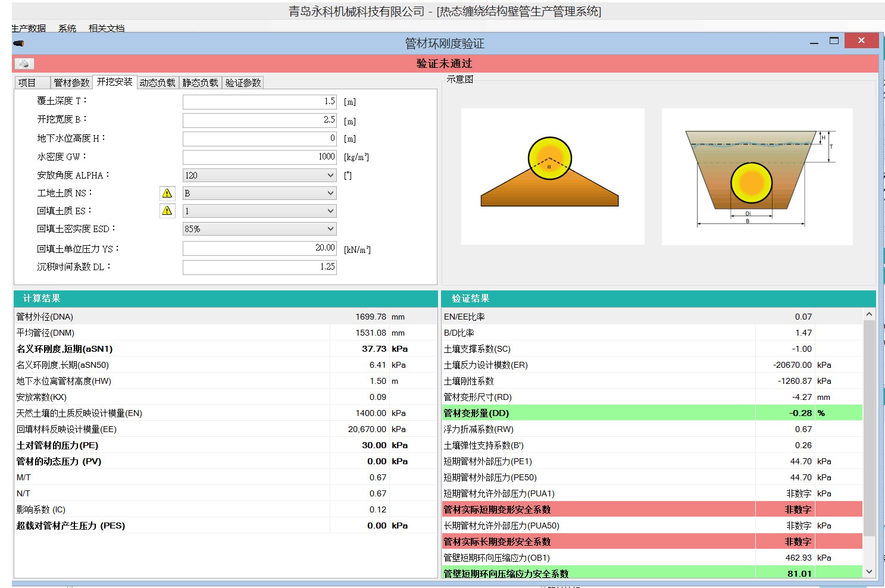Select the red 管材实际长期变形安全系数 row
The height and width of the screenshot is (588, 885).
pos(652,542)
